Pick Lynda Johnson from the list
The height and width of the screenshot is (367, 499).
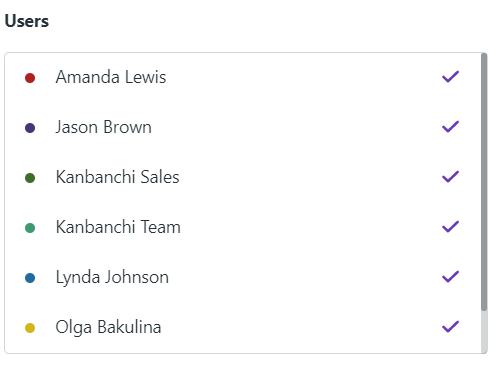[x=112, y=277]
